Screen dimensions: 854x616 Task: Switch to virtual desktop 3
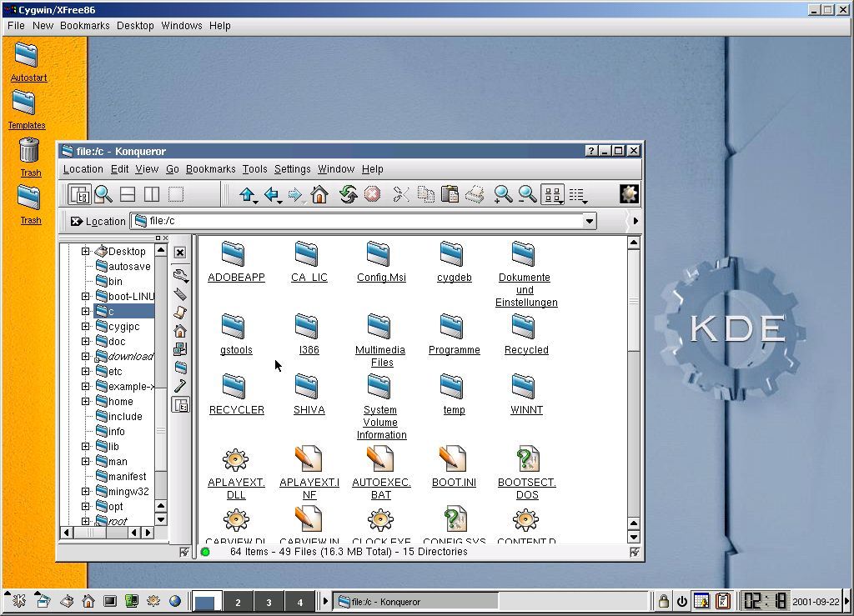(x=269, y=602)
